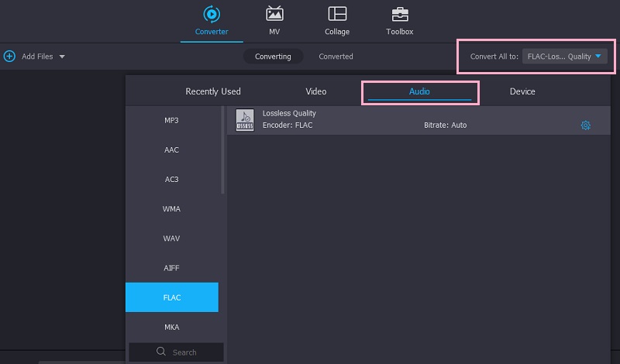This screenshot has width=620, height=364.
Task: Select the Recently Used tab
Action: 213,91
